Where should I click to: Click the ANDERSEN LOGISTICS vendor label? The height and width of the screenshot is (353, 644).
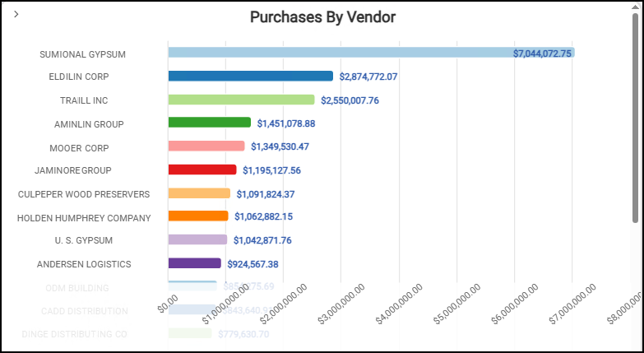[x=84, y=264]
